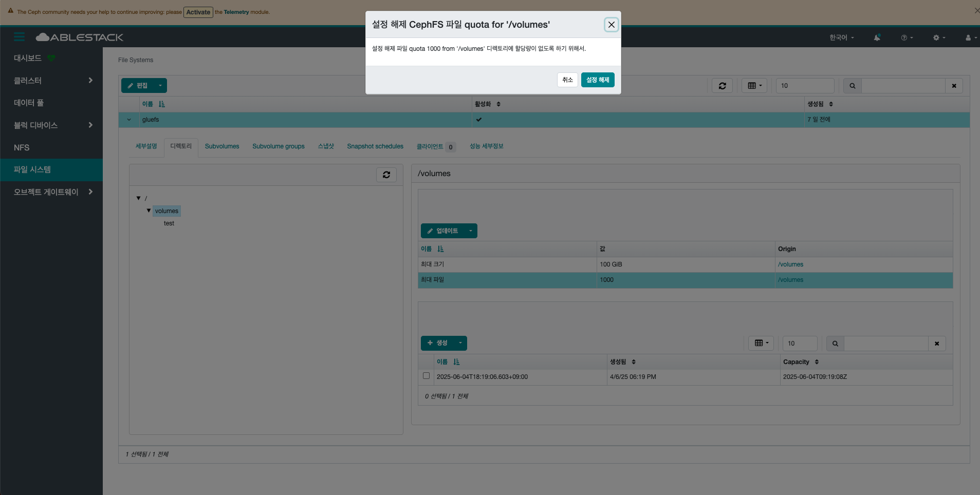The width and height of the screenshot is (980, 495).
Task: Open the 한국어 language dropdown
Action: coord(842,37)
